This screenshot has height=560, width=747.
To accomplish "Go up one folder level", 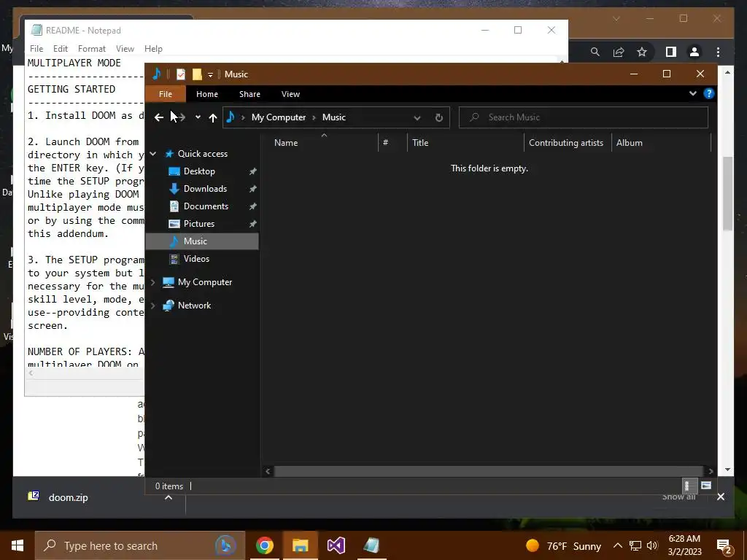I will (213, 117).
